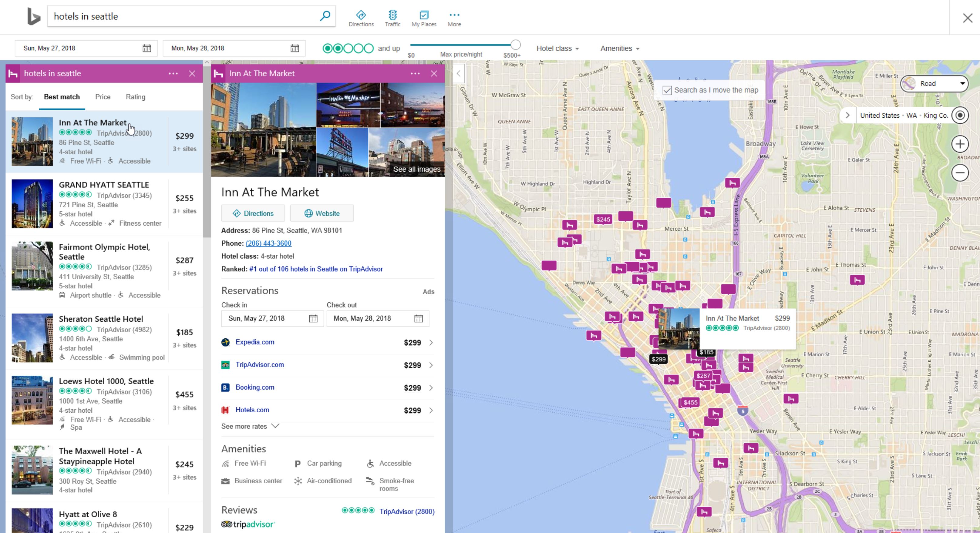Open Directions from the top toolbar
The width and height of the screenshot is (980, 533).
click(x=361, y=18)
